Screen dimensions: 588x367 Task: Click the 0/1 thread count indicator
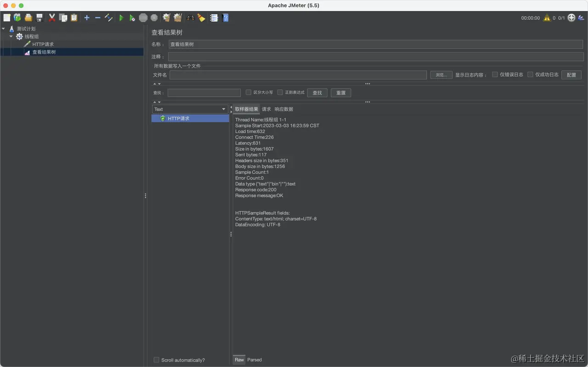click(x=561, y=18)
